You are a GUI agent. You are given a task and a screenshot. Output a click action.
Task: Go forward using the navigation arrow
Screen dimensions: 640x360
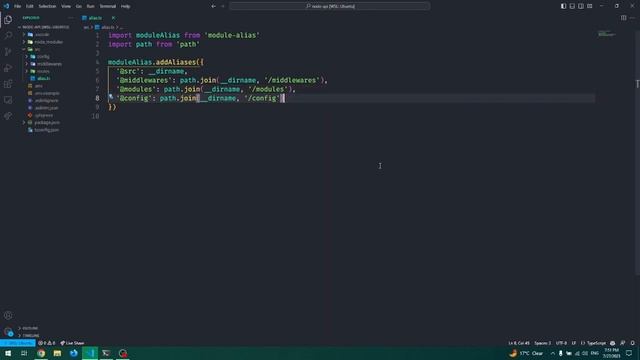click(222, 6)
